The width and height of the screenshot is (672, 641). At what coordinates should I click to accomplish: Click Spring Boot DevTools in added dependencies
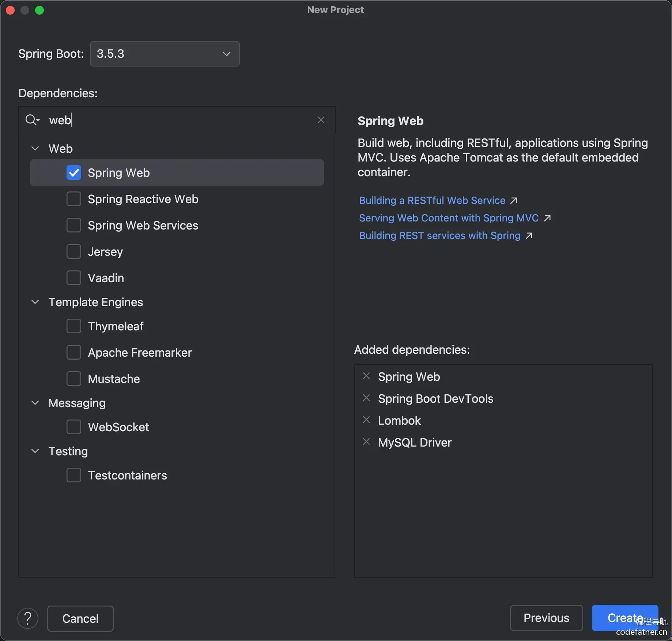pos(436,399)
